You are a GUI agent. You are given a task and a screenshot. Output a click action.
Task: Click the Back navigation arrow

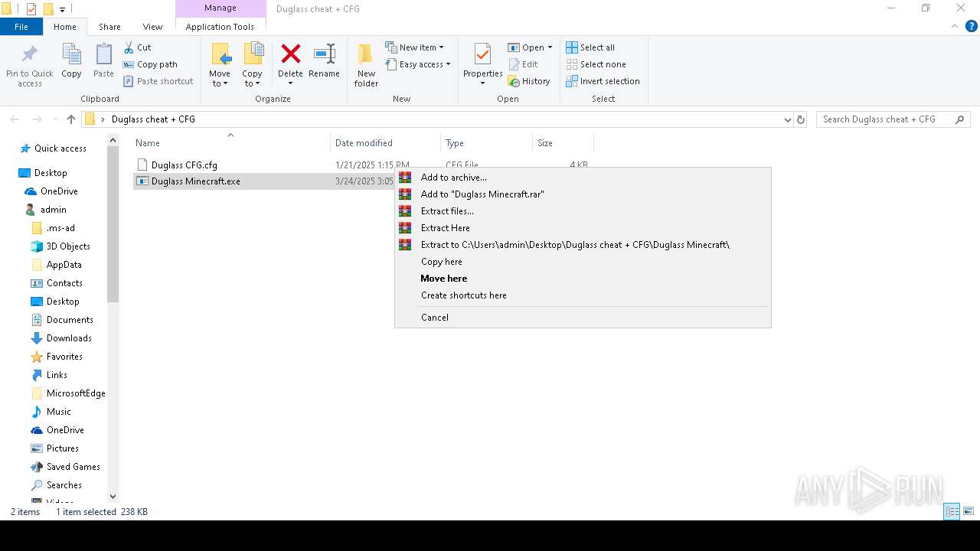pyautogui.click(x=15, y=119)
